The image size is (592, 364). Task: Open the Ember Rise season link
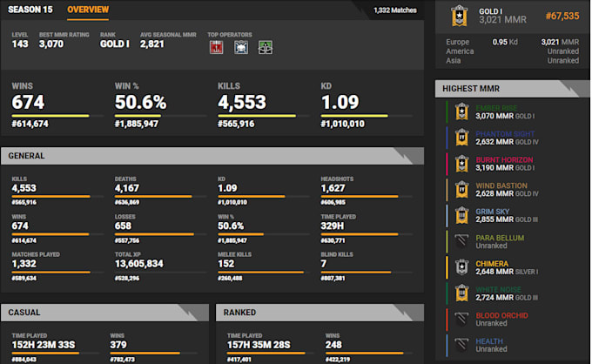pos(496,108)
